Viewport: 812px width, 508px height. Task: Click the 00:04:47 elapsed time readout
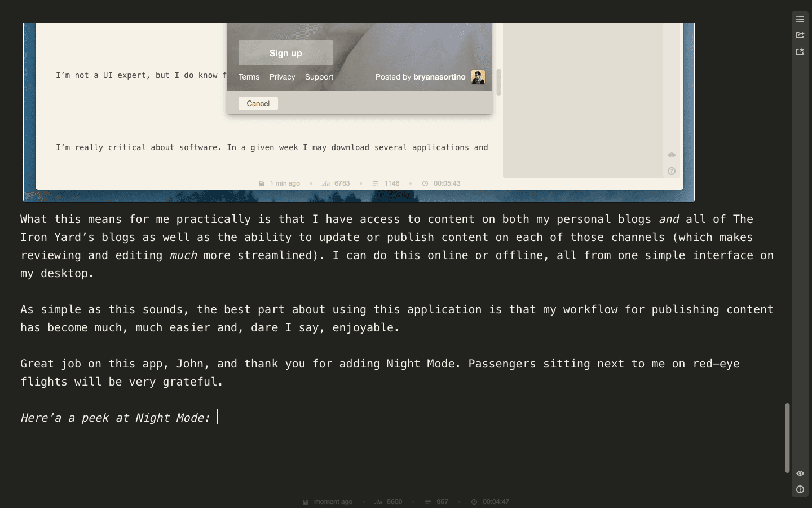(496, 502)
